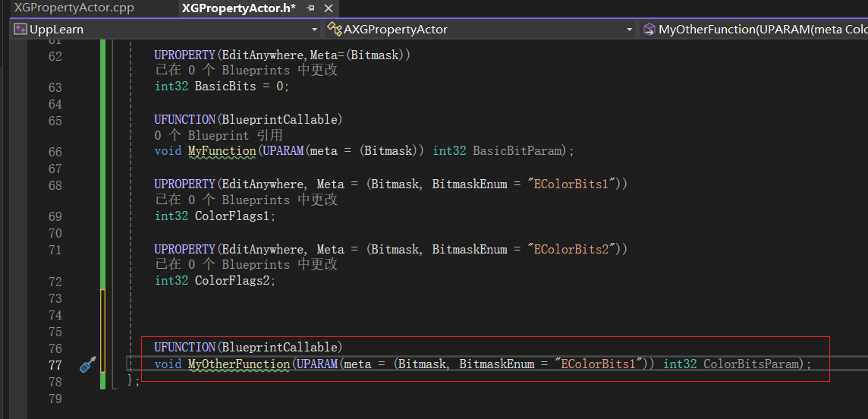
Task: Click the MyOtherFunction identifier on line 77
Action: 239,364
